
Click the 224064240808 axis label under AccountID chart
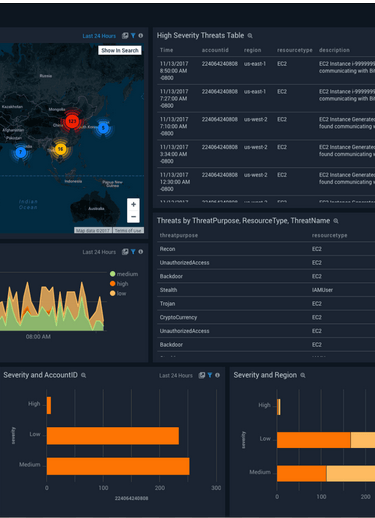point(131,498)
